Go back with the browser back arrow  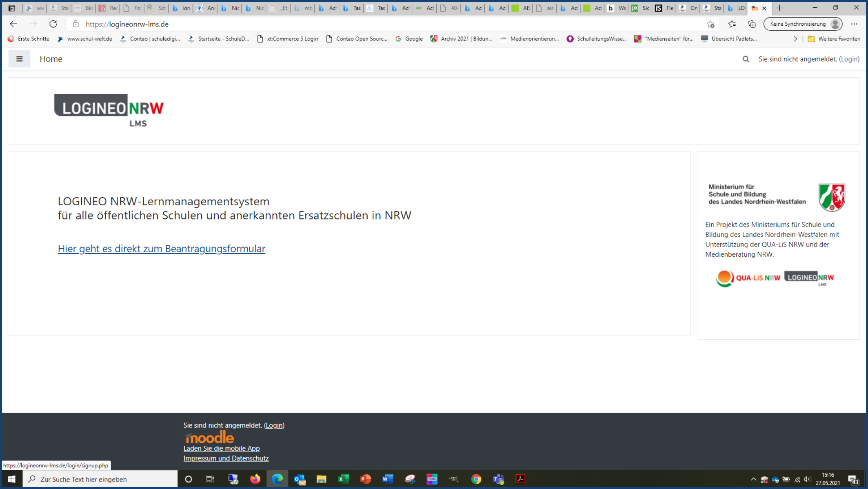coord(13,24)
